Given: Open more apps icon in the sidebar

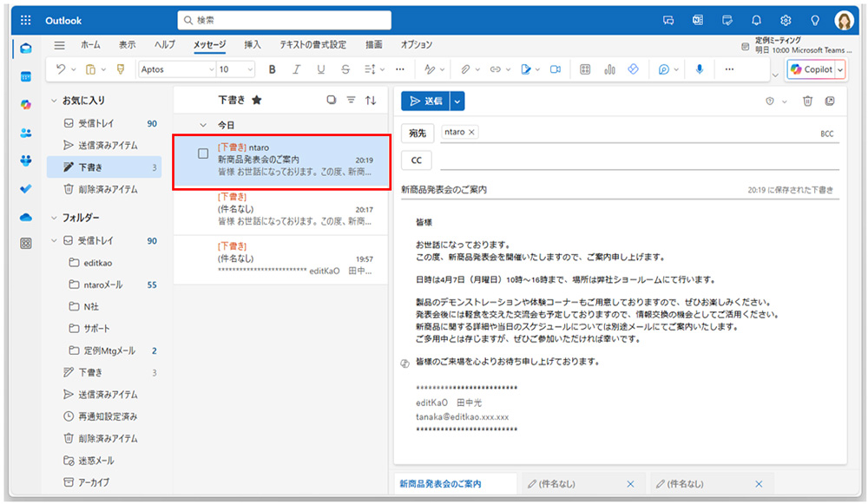Looking at the screenshot, I should [x=25, y=244].
